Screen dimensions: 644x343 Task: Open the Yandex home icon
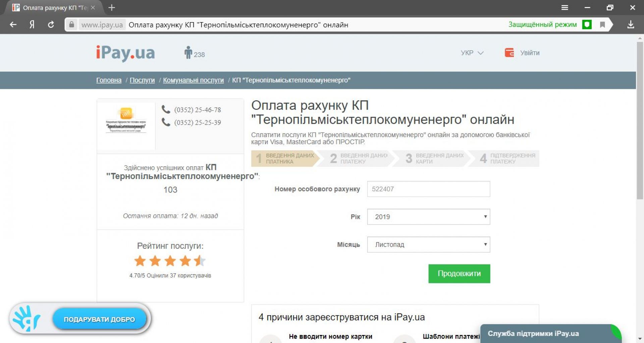coord(32,24)
